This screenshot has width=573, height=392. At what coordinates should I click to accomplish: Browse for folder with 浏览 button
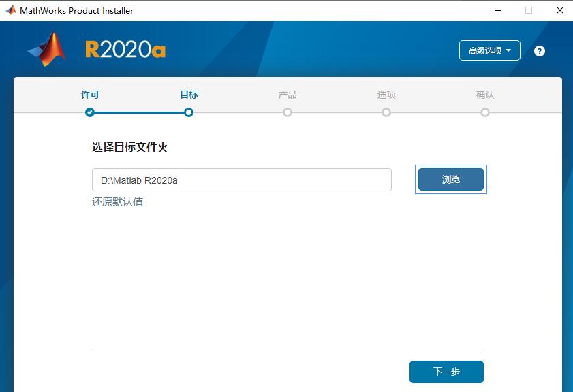[x=451, y=179]
